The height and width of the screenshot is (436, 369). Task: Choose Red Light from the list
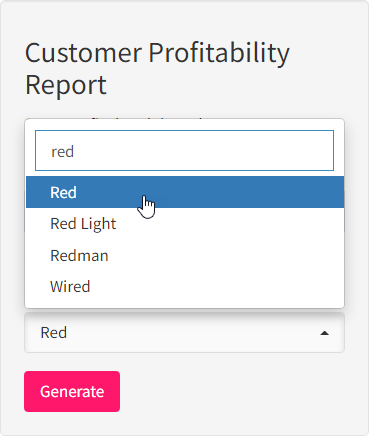(185, 224)
